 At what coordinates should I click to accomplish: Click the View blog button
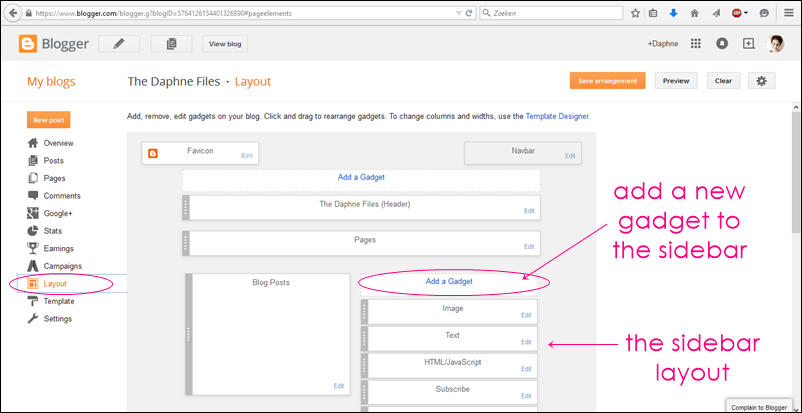(x=225, y=44)
